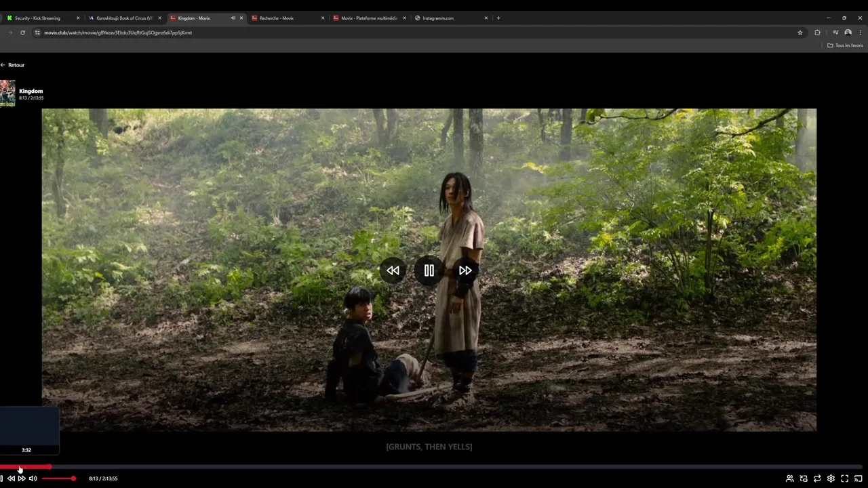
Task: Switch to Movix - Plateforme multimédia tab
Action: [x=369, y=18]
